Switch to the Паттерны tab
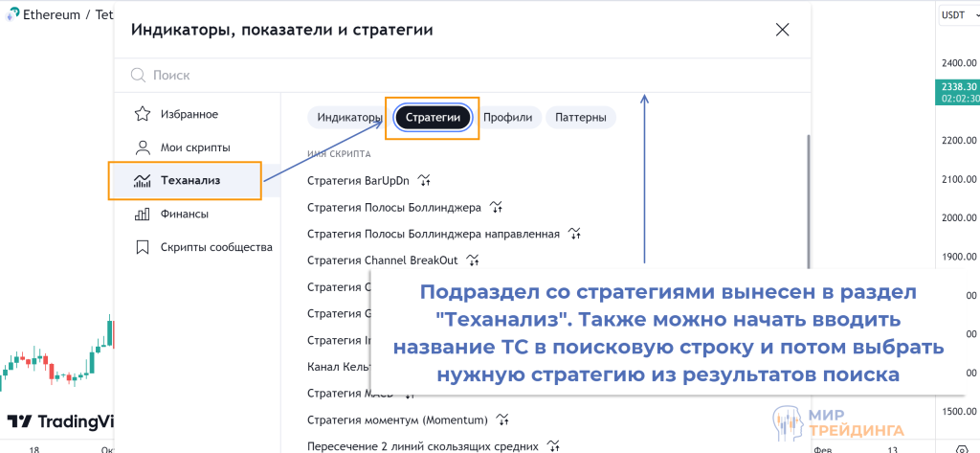The height and width of the screenshot is (453, 980). click(x=580, y=118)
